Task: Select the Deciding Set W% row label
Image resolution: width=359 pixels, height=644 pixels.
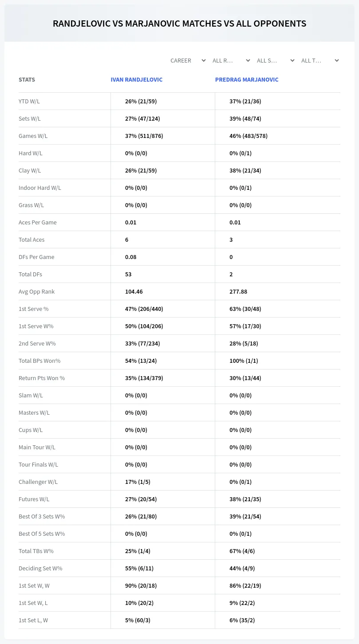Action: (x=40, y=568)
